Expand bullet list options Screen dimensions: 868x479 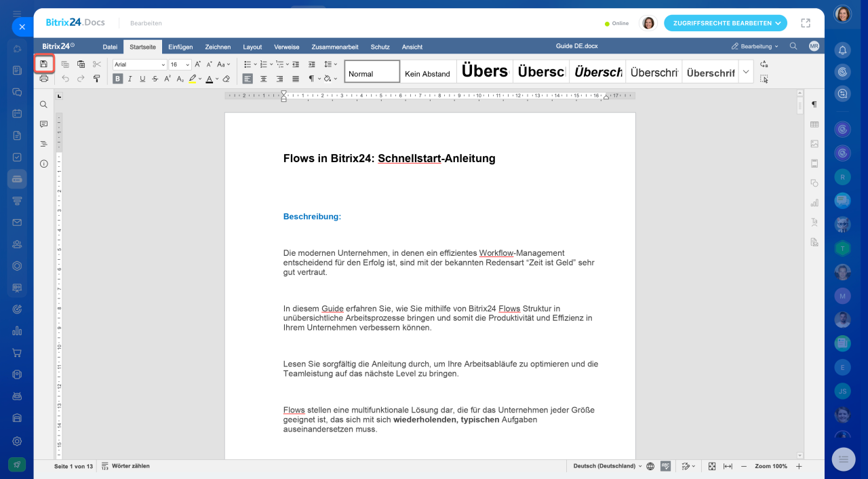pyautogui.click(x=254, y=64)
